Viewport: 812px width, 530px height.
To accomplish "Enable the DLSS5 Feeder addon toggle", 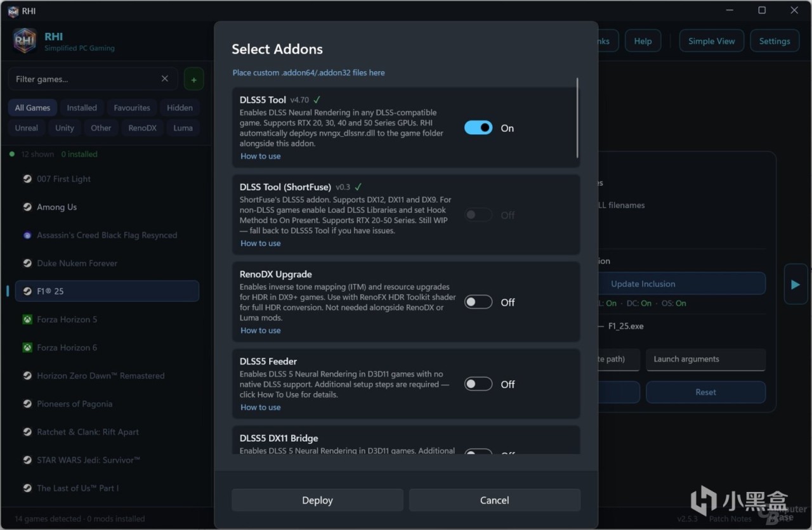I will [478, 384].
